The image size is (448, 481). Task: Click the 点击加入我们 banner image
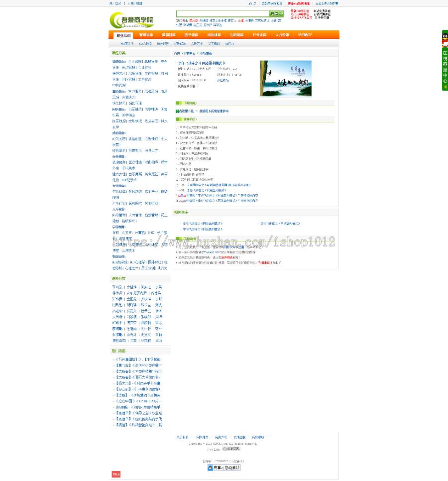coord(286,79)
